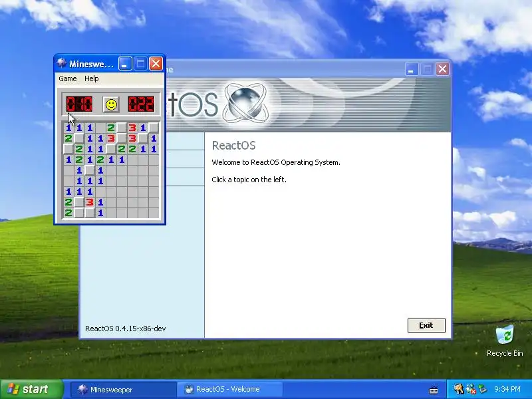
Task: Open the start menu
Action: coord(31,389)
